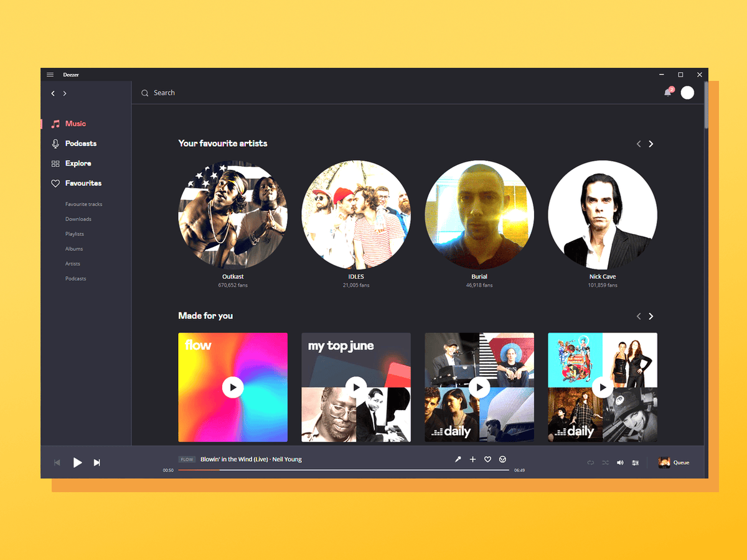Open your Playlists from the sidebar

point(74,233)
